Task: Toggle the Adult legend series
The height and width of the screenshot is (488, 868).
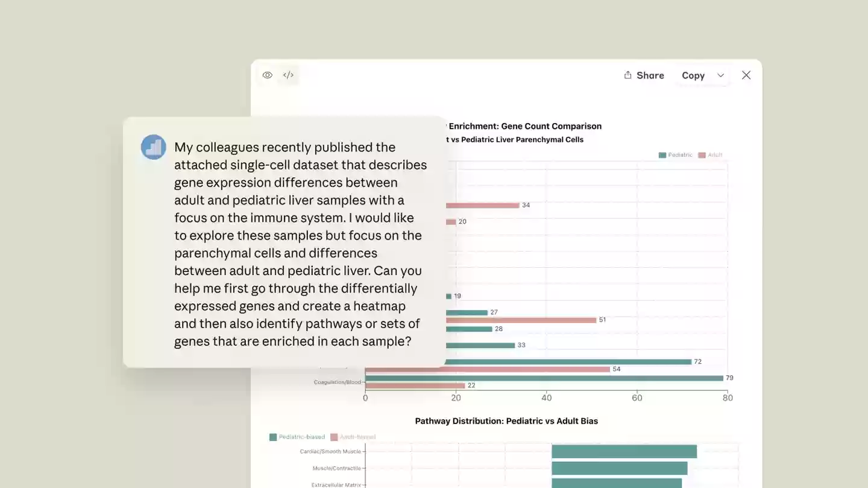Action: 710,155
